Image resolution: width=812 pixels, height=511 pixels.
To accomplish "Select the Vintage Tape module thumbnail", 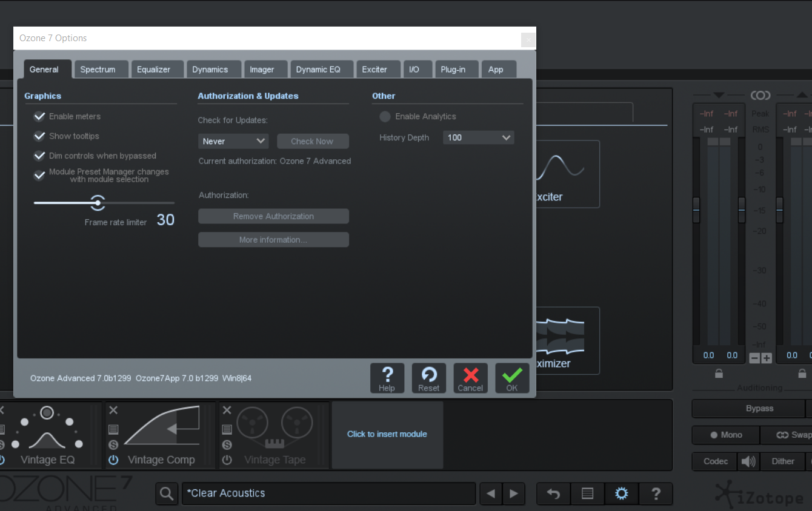I will pos(275,435).
